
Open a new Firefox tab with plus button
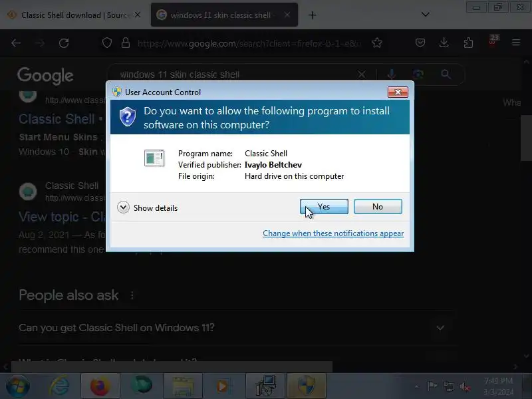pyautogui.click(x=312, y=15)
